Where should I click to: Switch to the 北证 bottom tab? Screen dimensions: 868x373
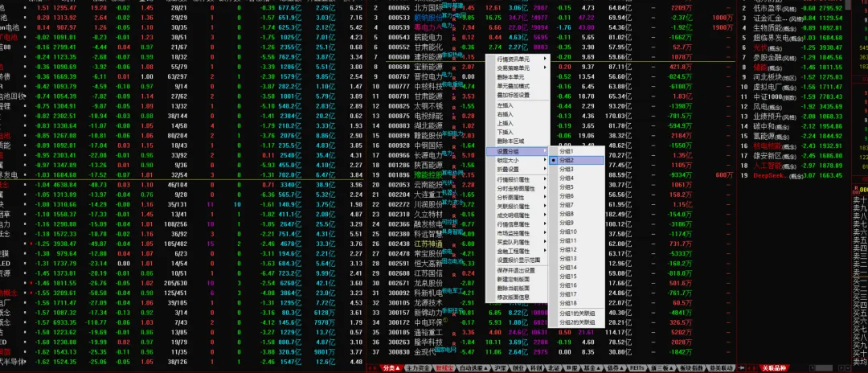[555, 368]
